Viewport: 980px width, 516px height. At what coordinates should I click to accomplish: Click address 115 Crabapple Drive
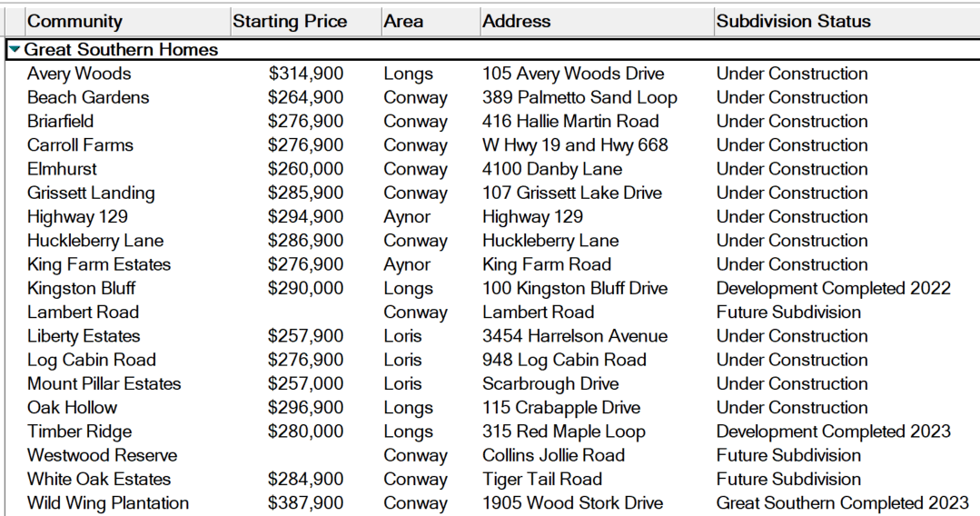561,408
